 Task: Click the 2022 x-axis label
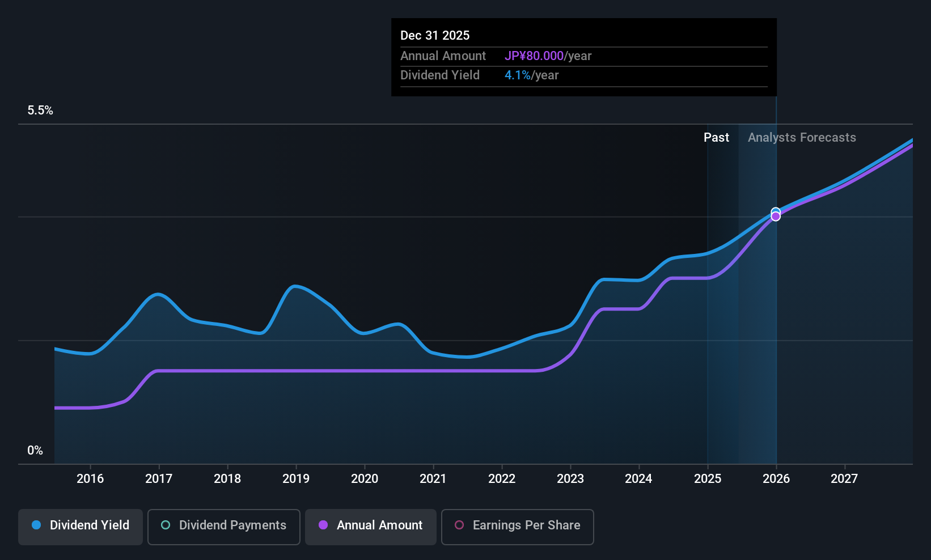click(x=502, y=479)
